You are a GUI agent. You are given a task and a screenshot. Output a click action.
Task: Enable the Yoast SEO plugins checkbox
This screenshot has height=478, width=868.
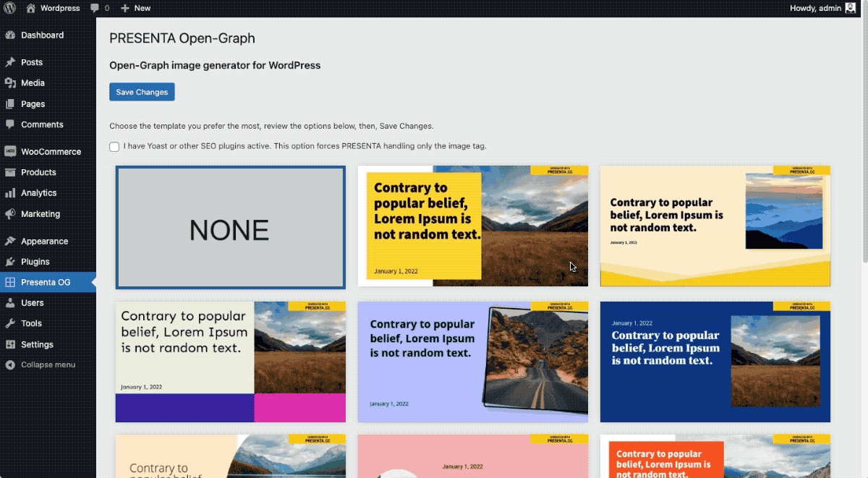114,147
